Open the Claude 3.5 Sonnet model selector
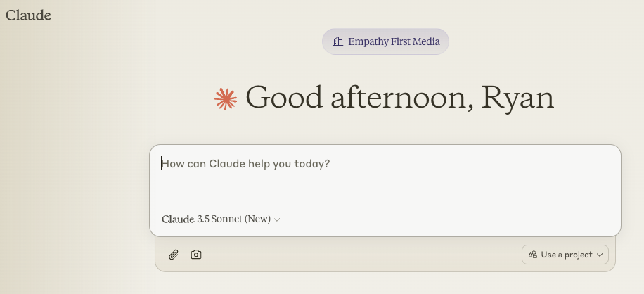This screenshot has width=644, height=294. (221, 219)
